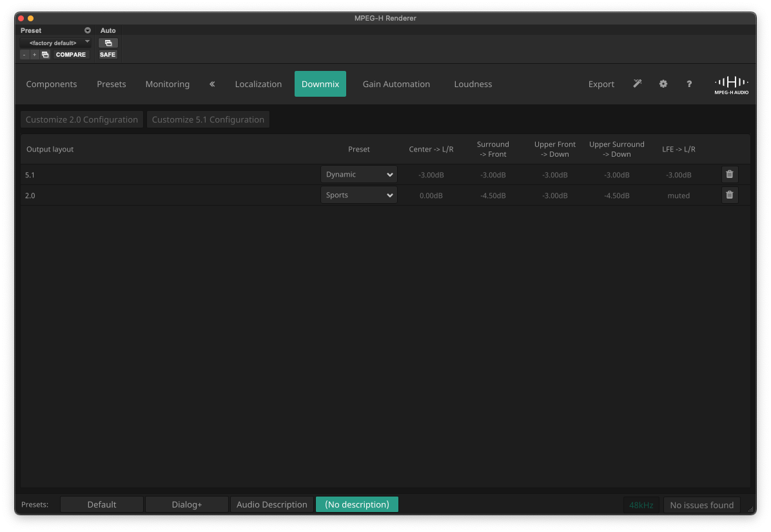The width and height of the screenshot is (771, 532).
Task: Select the Default preset at bottom
Action: [102, 504]
